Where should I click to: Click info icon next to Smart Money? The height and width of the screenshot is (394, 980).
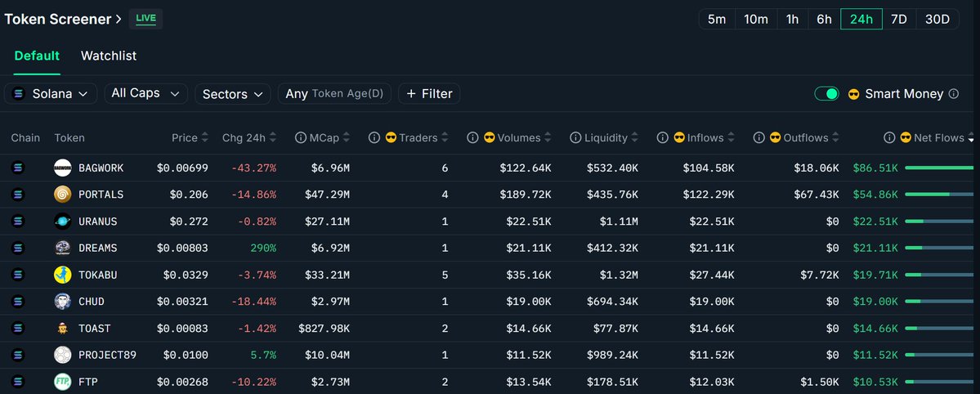(x=953, y=94)
